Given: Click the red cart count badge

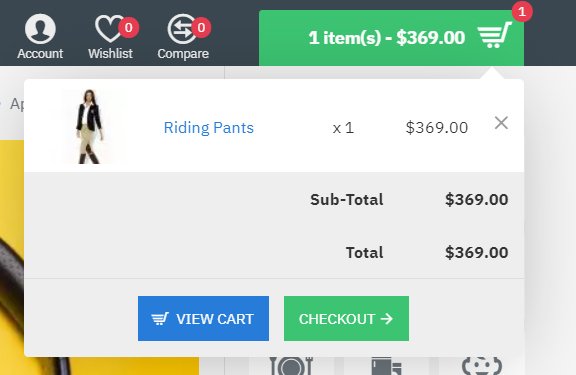Looking at the screenshot, I should point(522,12).
